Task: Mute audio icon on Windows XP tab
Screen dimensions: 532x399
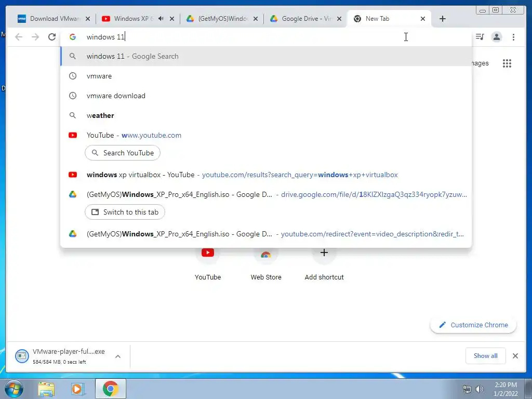Action: tap(161, 19)
